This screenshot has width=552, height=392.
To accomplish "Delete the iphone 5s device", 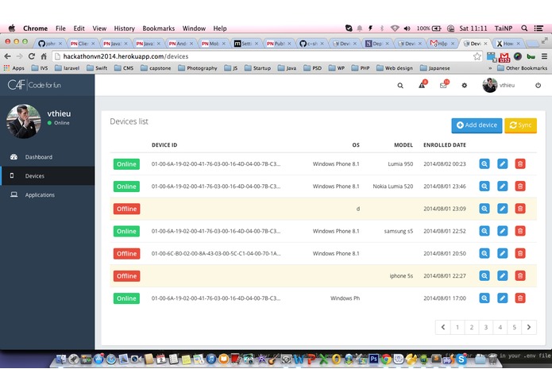I will [520, 275].
